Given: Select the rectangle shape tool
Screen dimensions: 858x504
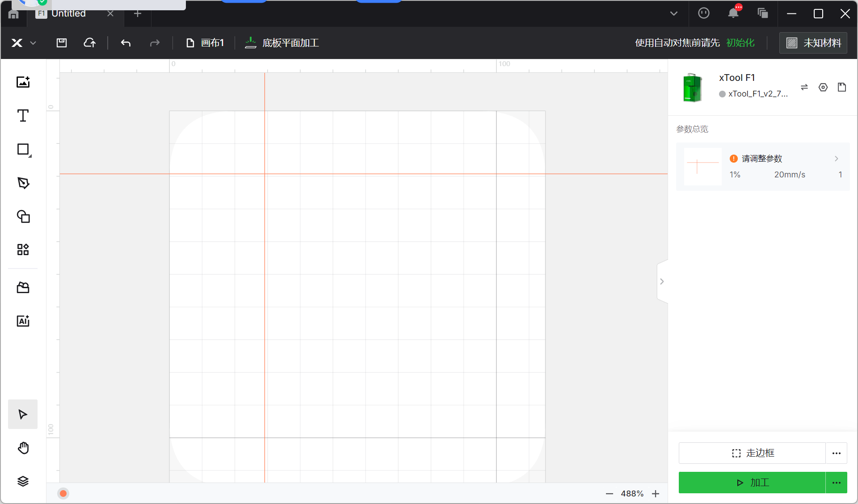Looking at the screenshot, I should [23, 149].
